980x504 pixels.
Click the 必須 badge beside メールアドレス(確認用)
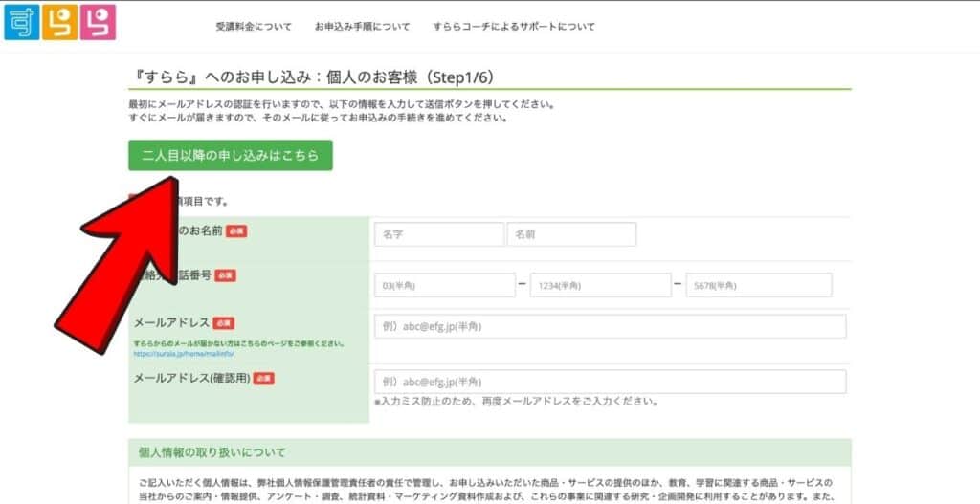point(264,379)
